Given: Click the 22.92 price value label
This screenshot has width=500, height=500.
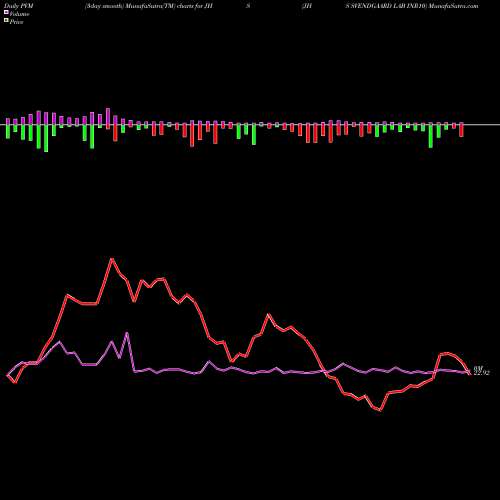Looking at the screenshot, I should pyautogui.click(x=481, y=373).
